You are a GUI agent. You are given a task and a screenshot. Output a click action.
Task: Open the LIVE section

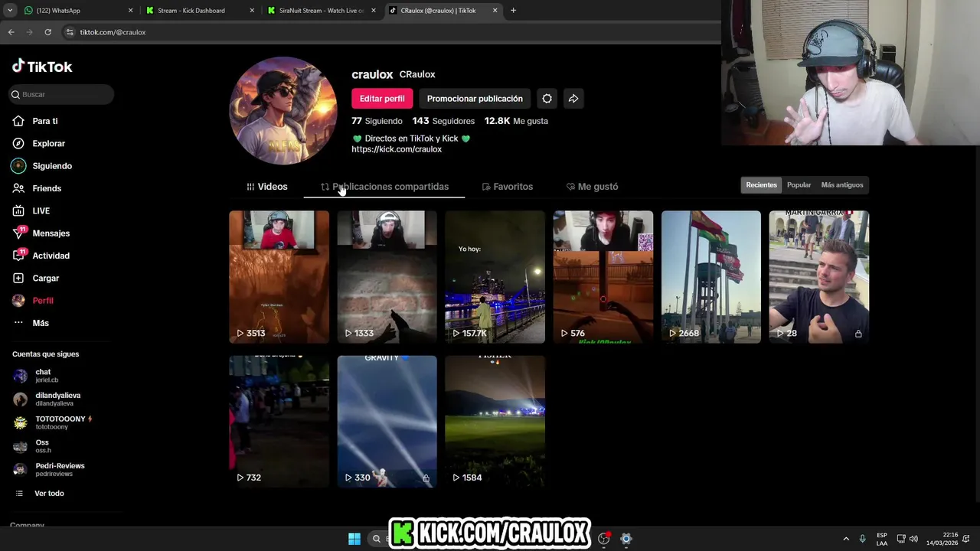[x=41, y=210]
